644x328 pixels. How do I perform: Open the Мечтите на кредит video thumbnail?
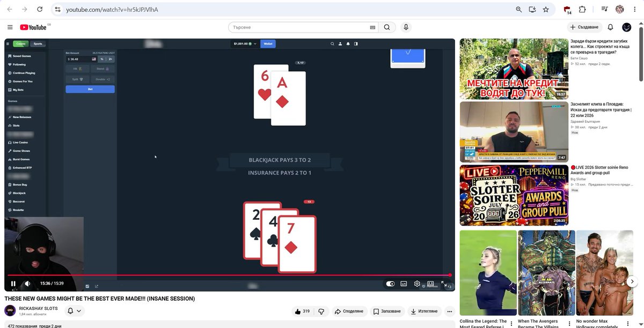514,69
